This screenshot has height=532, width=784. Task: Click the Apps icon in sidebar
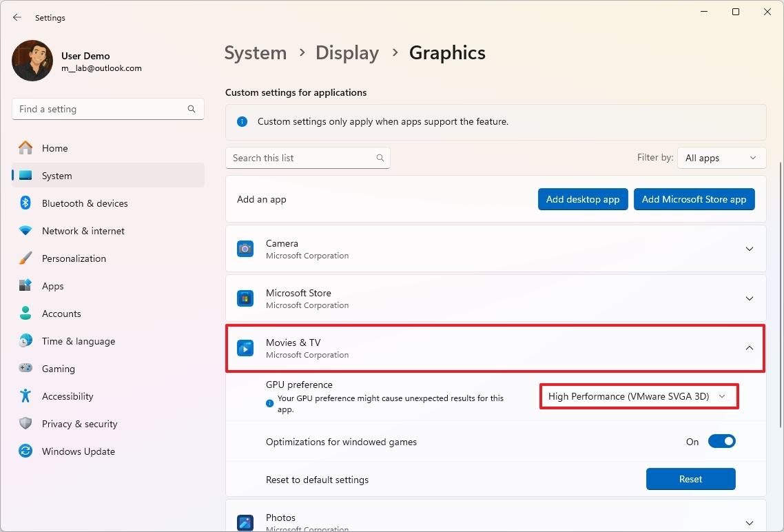coord(25,285)
